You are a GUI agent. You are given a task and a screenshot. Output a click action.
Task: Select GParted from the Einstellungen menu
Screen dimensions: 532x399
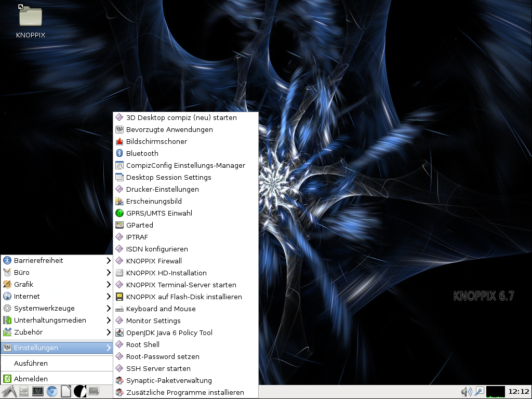point(140,225)
